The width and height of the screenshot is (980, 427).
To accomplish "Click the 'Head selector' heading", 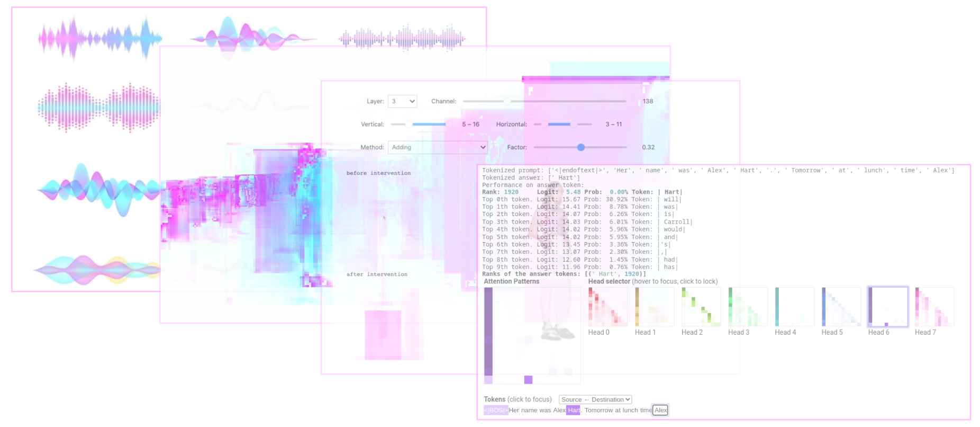I will pos(609,281).
